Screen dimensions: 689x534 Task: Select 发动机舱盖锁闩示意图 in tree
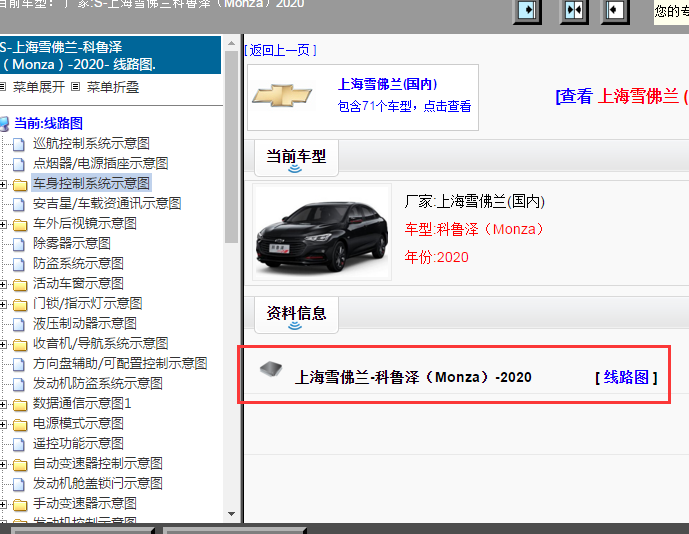98,483
